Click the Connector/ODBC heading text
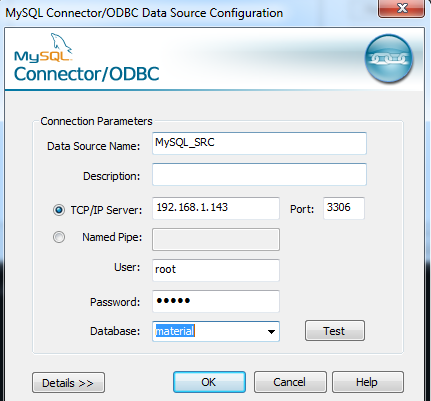 87,74
